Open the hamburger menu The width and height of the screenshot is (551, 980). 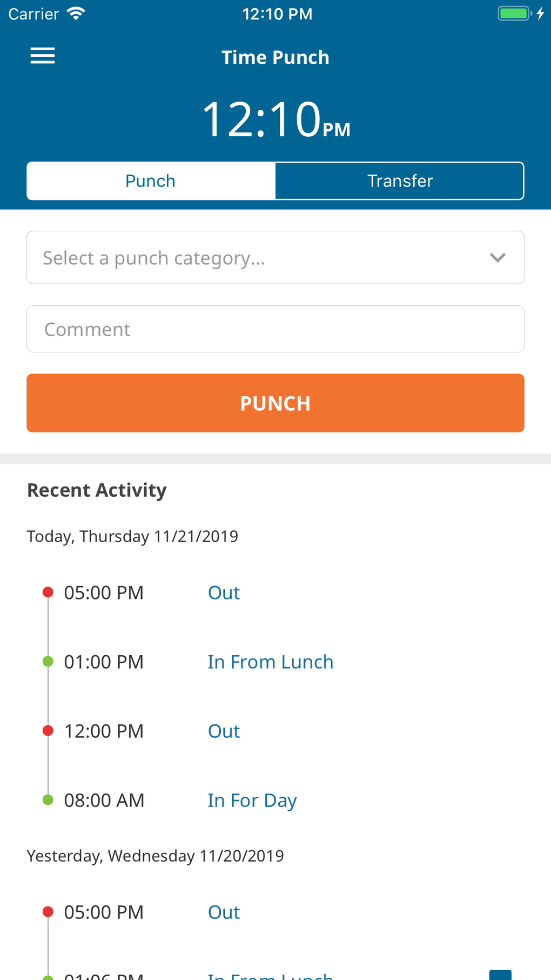pyautogui.click(x=43, y=56)
